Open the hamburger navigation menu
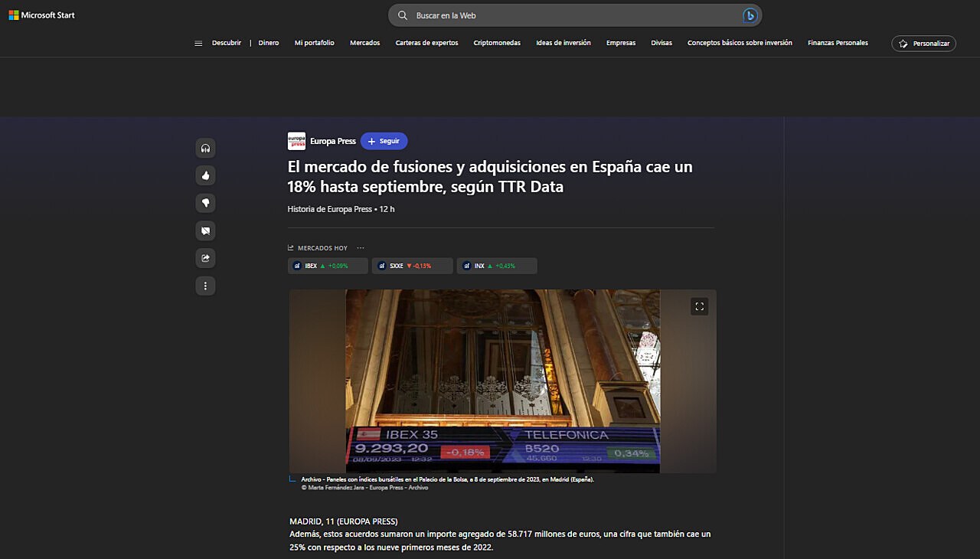 (x=198, y=44)
